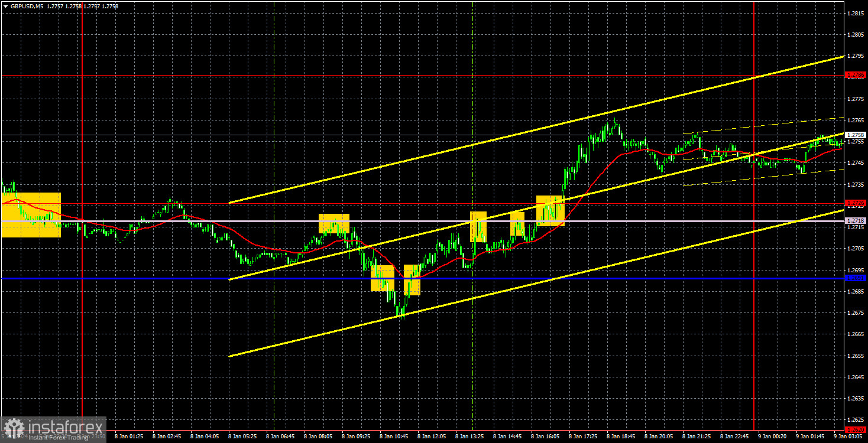This screenshot has height=443, width=868.
Task: Click the 1.2765 price axis label
Action: (856, 120)
